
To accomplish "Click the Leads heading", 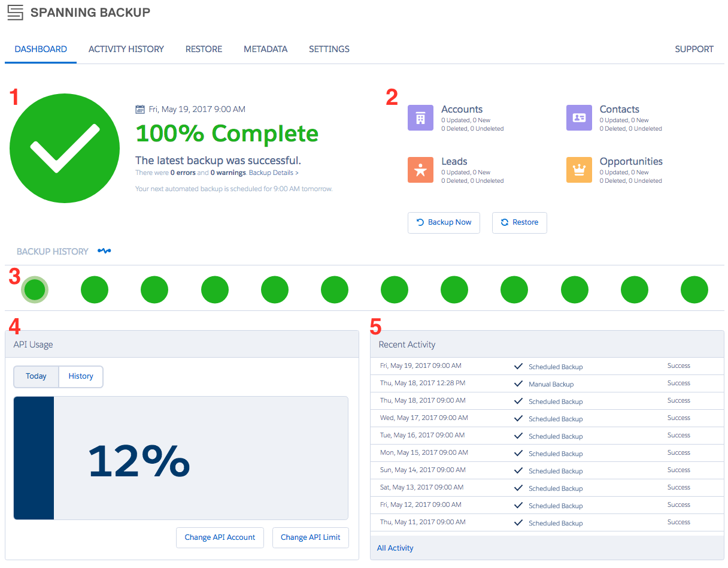I will click(454, 161).
